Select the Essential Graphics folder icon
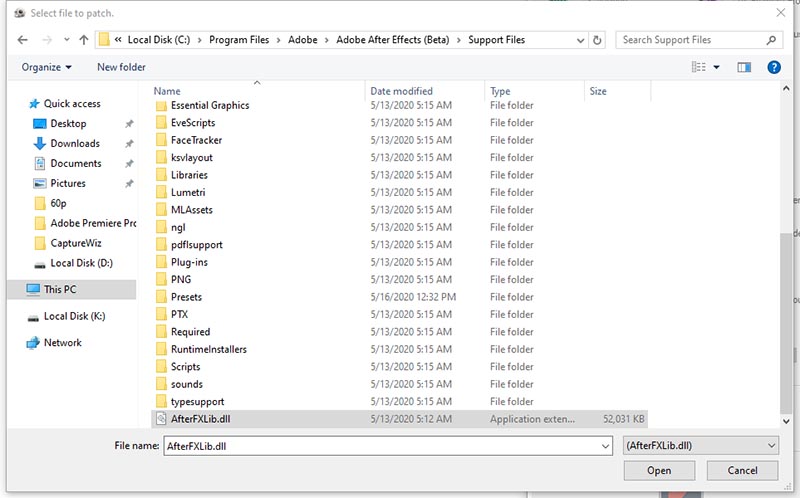Viewport: 800px width, 498px height. click(161, 106)
